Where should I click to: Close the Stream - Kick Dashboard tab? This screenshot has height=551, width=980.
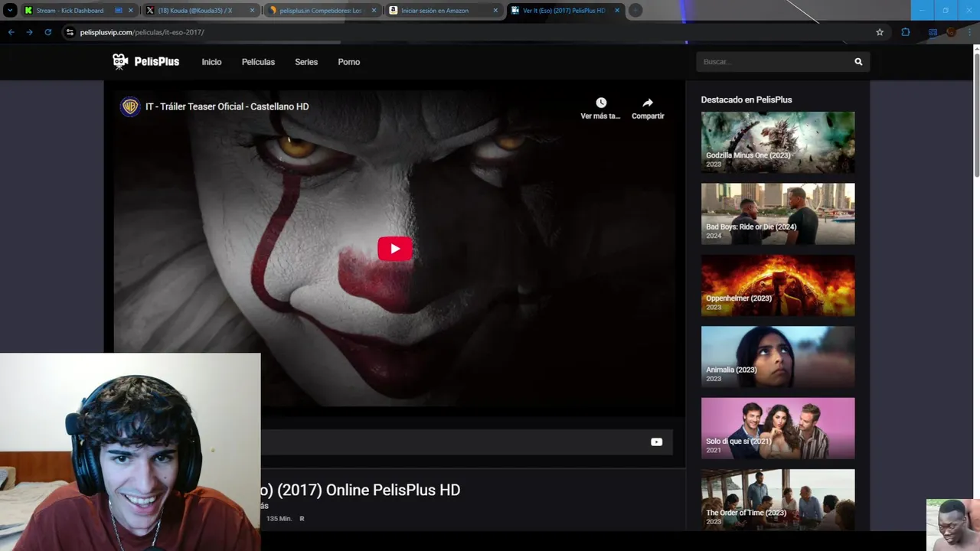coord(131,11)
